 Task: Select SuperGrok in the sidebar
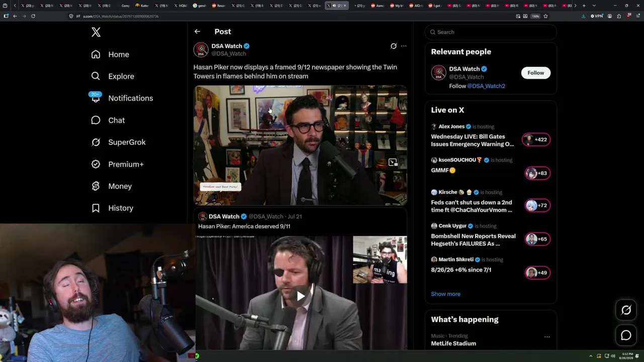tap(118, 142)
